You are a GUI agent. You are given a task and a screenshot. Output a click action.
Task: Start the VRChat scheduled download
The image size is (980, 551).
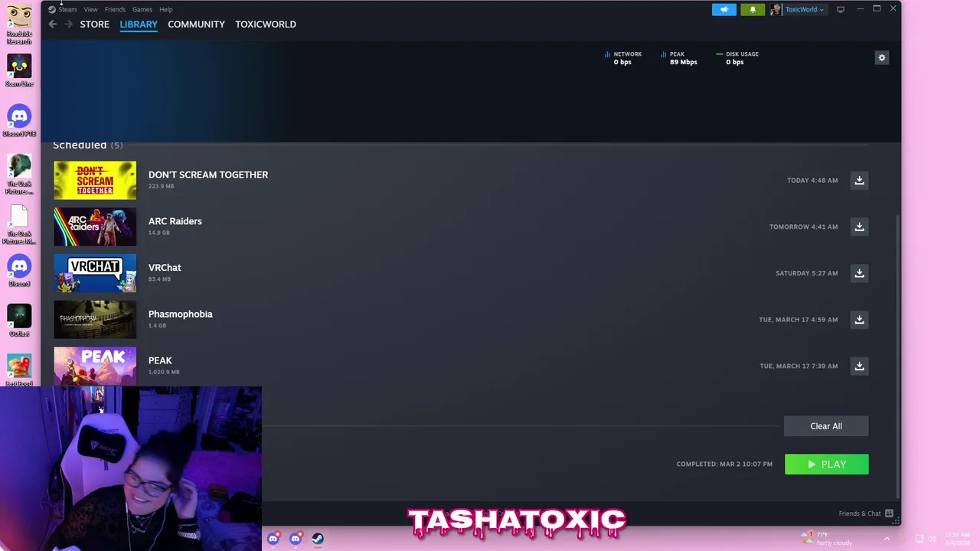[859, 273]
